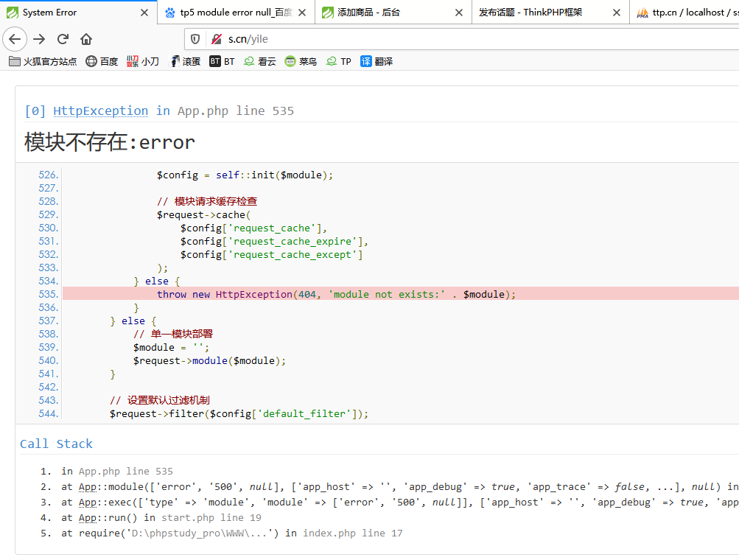Click the highlighted line 535 throw statement
Screen dimensions: 739x560
[x=336, y=294]
